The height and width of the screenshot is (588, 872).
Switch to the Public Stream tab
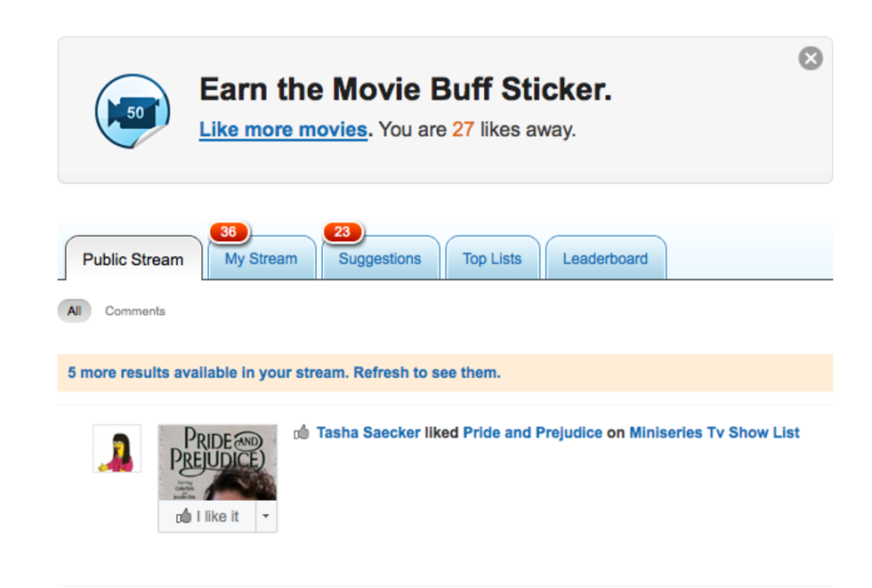pyautogui.click(x=133, y=260)
